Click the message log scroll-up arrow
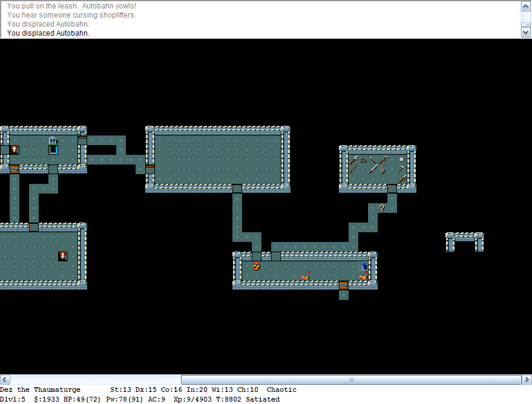The image size is (532, 404). [525, 7]
